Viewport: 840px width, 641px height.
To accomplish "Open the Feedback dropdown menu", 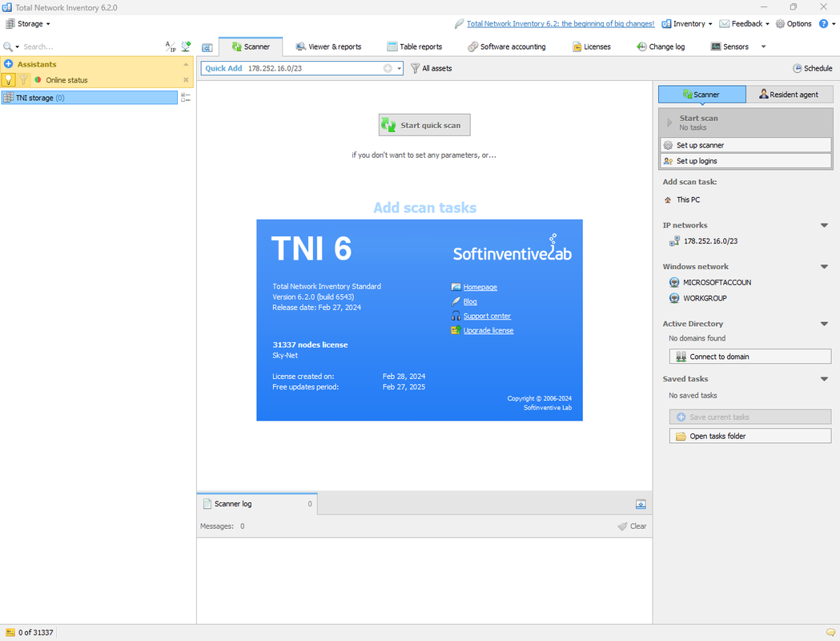I will [744, 23].
